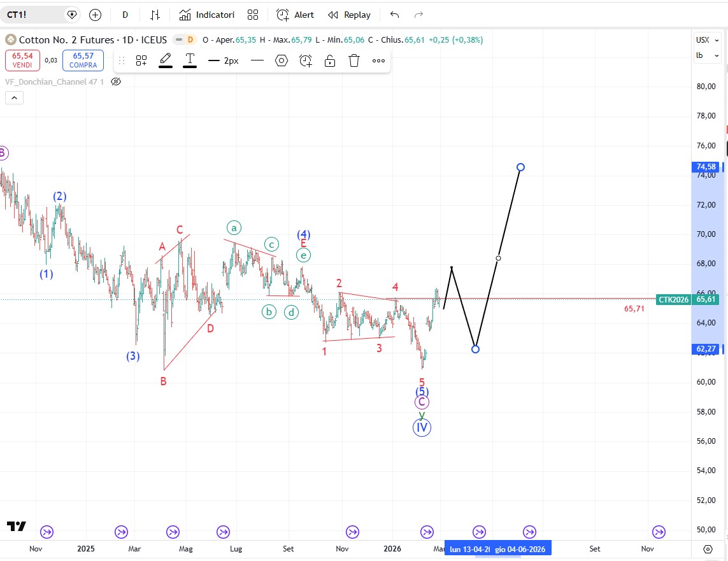The image size is (728, 561).
Task: Open the layout templates grid icon
Action: click(x=253, y=15)
